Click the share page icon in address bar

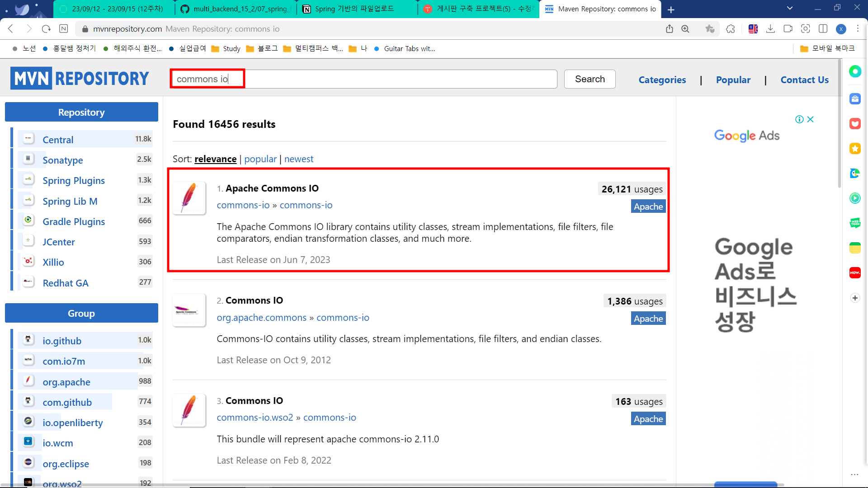(670, 29)
